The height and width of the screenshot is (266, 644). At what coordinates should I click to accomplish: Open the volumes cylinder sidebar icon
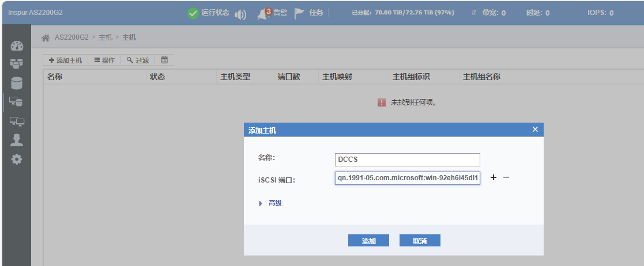coord(17,83)
